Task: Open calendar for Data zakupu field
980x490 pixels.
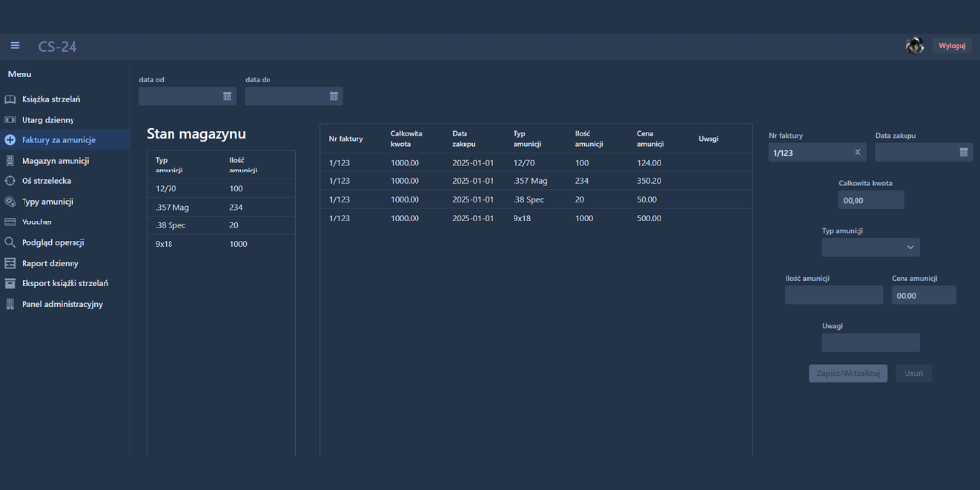Action: tap(963, 152)
